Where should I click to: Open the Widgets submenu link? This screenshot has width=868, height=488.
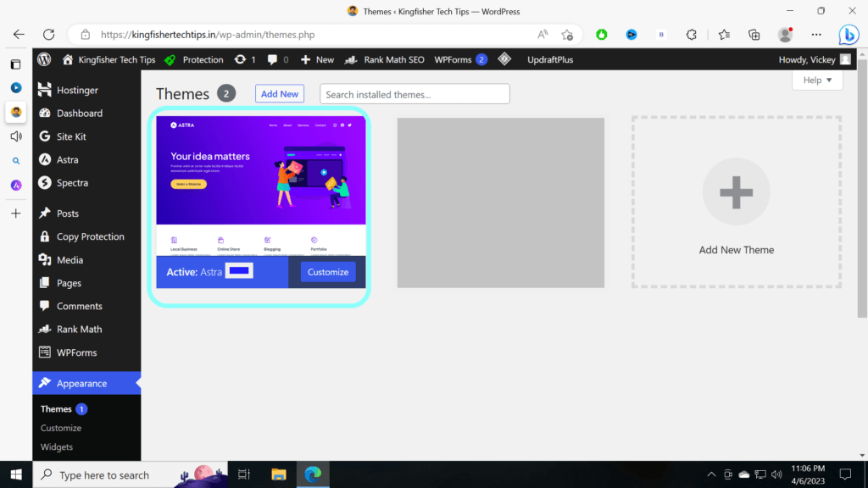(x=57, y=446)
